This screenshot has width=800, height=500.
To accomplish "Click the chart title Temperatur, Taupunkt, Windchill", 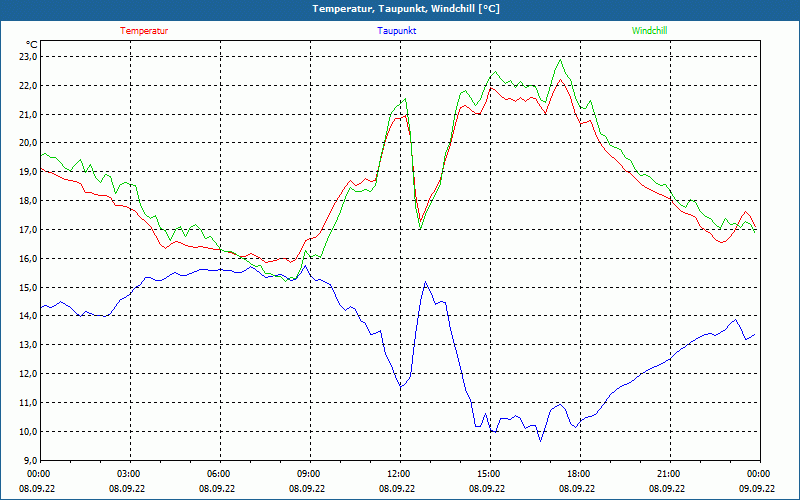I will 406,9.
